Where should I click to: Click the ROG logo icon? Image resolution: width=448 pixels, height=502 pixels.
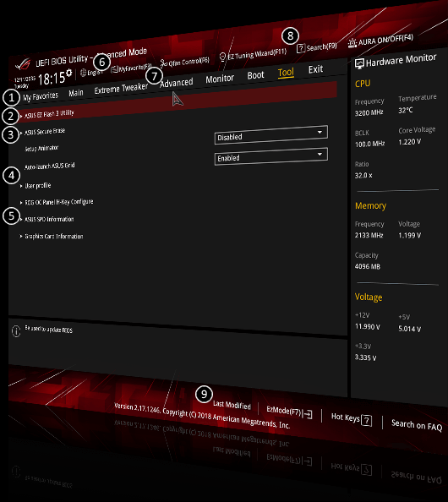coord(23,64)
